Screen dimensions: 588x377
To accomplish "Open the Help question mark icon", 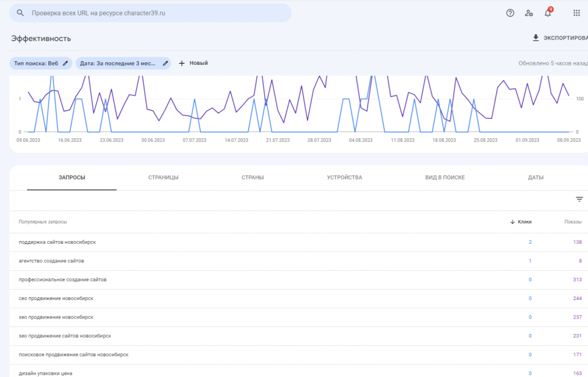I will click(x=510, y=13).
